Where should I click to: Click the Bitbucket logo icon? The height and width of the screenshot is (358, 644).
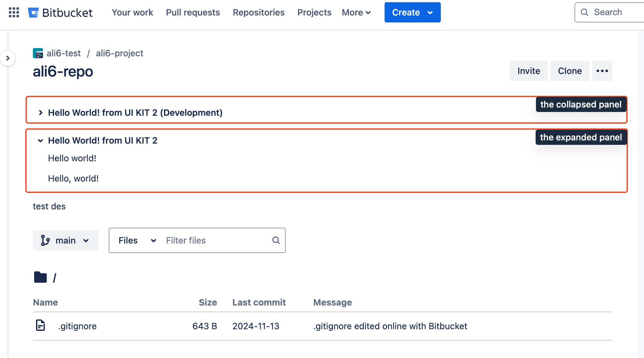click(x=34, y=12)
